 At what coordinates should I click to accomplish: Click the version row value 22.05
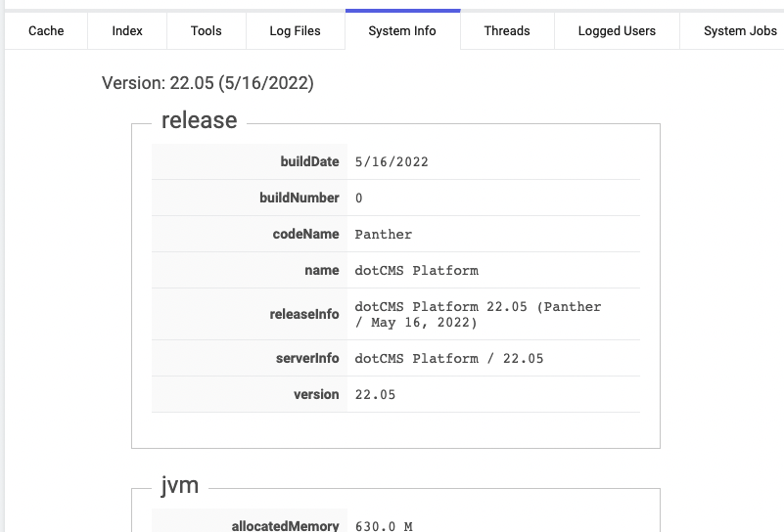(375, 395)
